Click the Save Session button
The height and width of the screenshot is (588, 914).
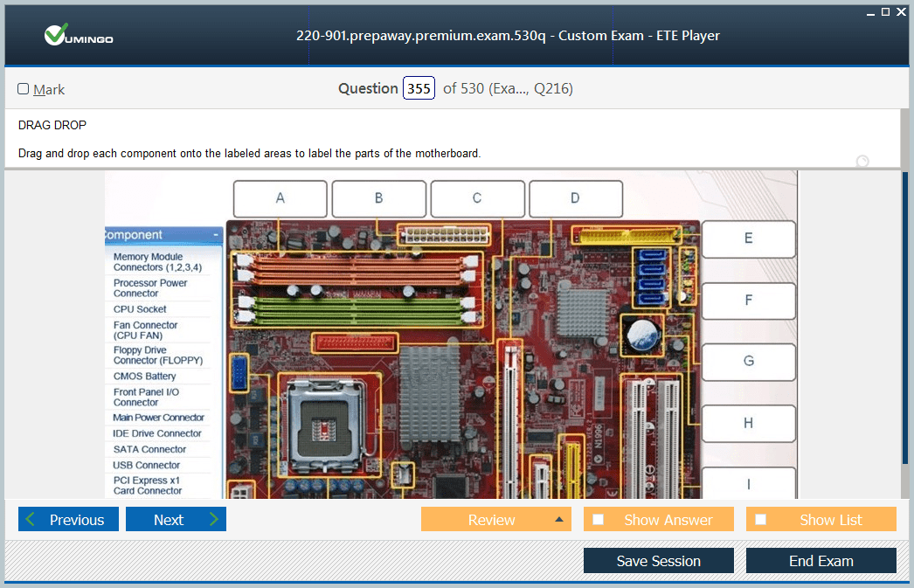(x=658, y=561)
